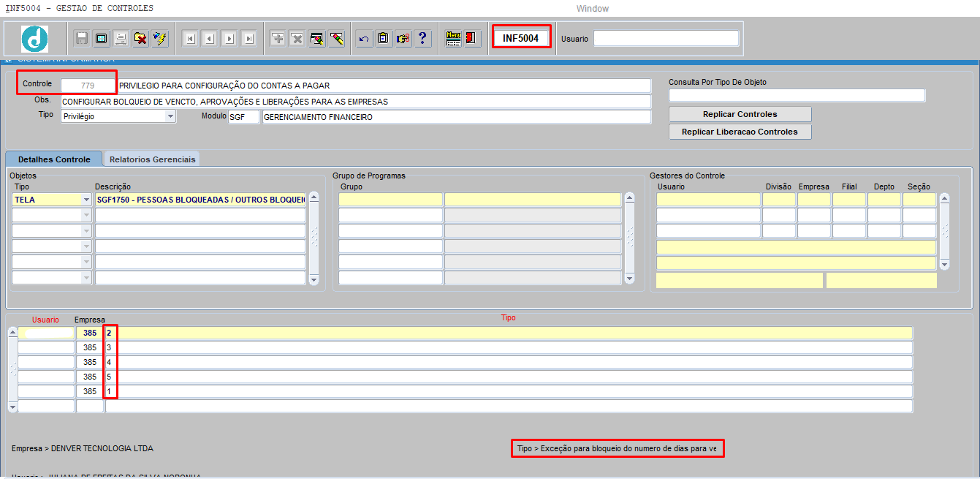Click the first Divisão field in Gestores
This screenshot has height=479, width=980.
[779, 200]
